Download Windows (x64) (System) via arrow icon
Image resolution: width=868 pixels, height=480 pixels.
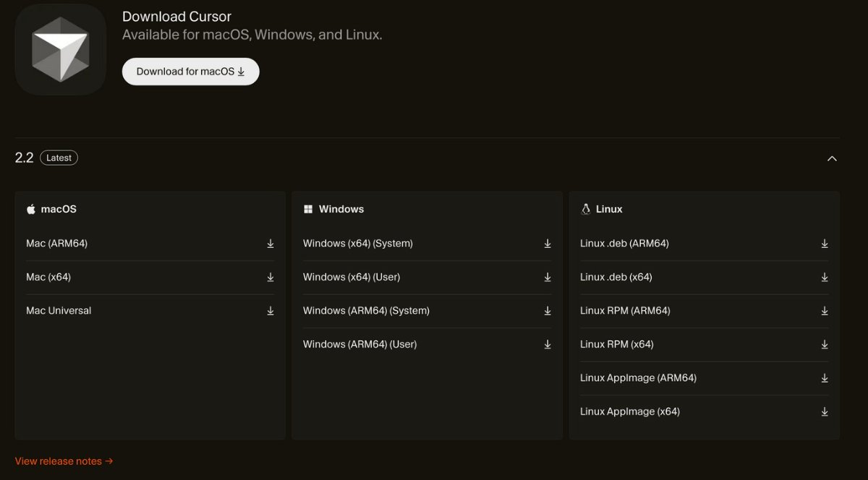548,244
